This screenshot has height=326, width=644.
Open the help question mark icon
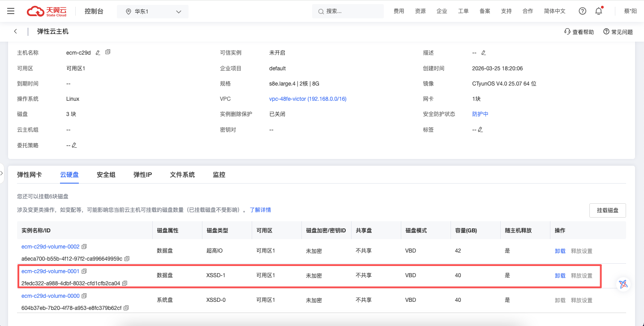click(x=582, y=11)
